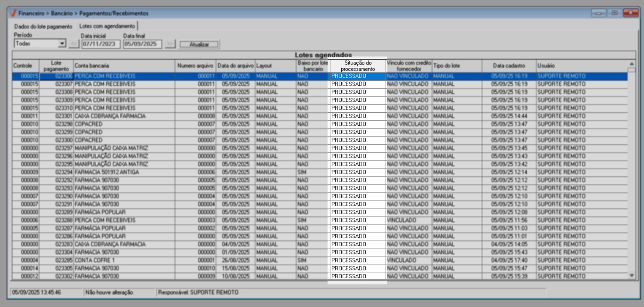
Task: Click the Conta bancaria column header
Action: tap(124, 66)
